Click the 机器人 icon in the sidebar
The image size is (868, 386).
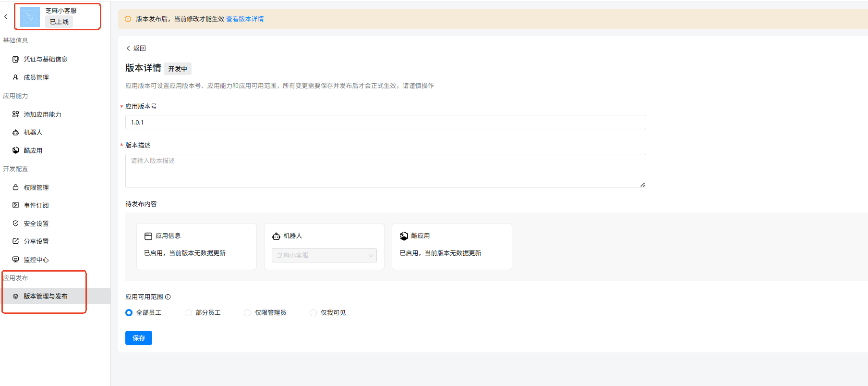tap(15, 132)
